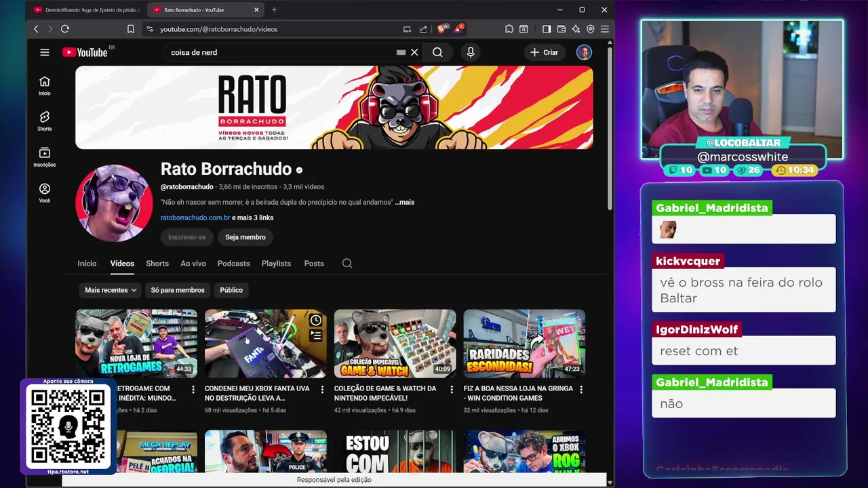Open Raridades Escondidas video thumbnail
This screenshot has height=488, width=868.
524,344
